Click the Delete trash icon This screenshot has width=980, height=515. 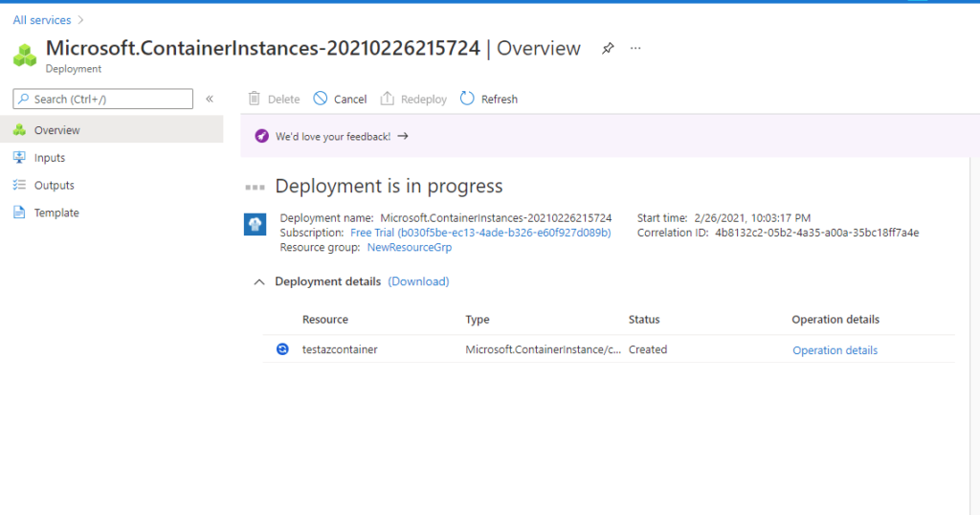[x=254, y=99]
